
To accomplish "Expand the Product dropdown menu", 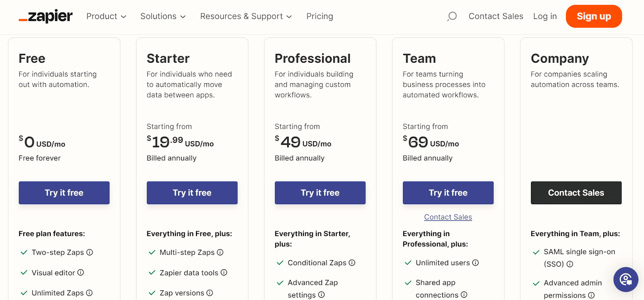I will pyautogui.click(x=106, y=16).
